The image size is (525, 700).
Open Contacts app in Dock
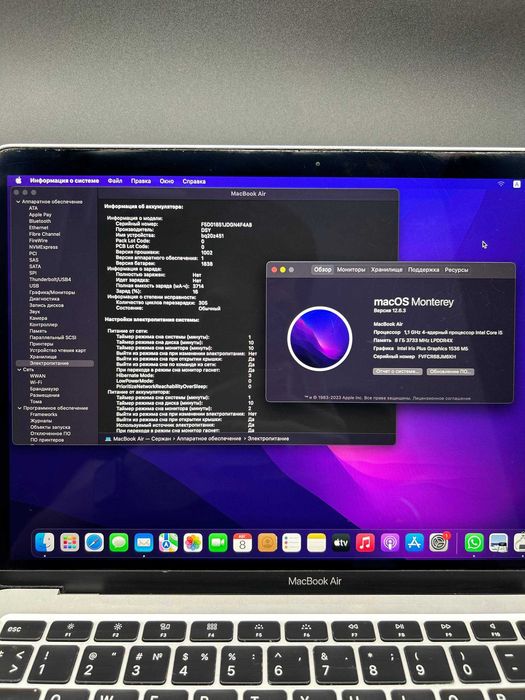coord(267,542)
